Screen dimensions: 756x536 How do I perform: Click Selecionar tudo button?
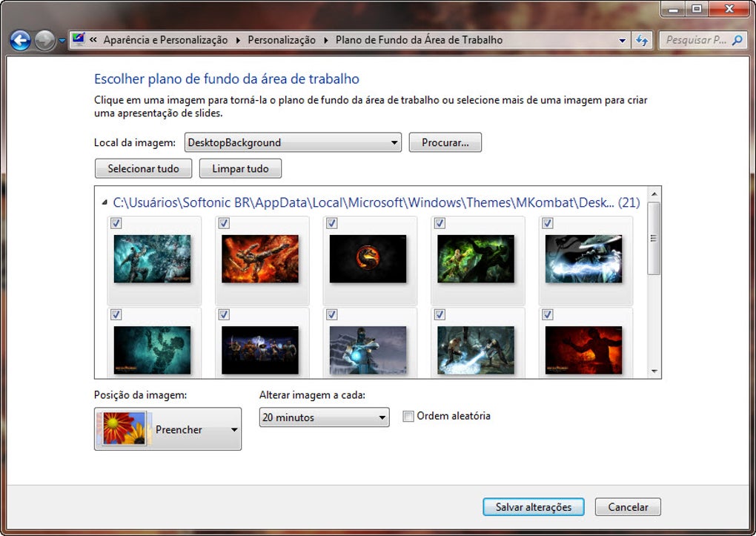[143, 168]
